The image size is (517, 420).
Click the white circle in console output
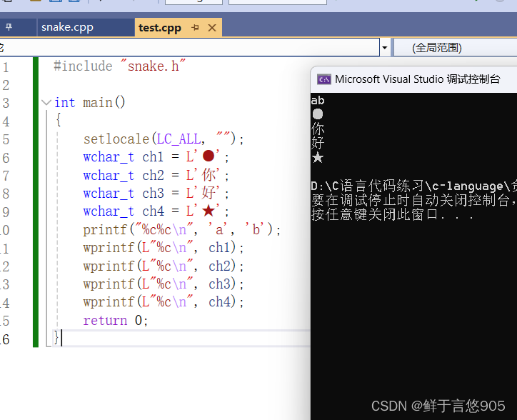(x=318, y=114)
